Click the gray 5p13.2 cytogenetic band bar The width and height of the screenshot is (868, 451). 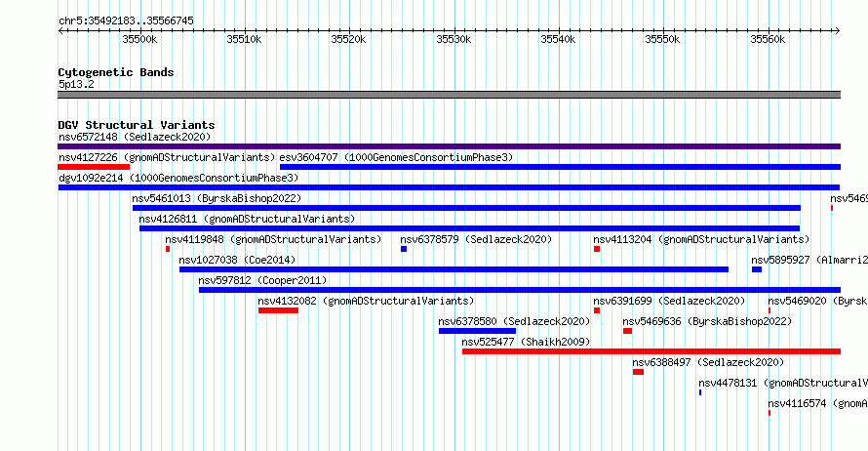449,96
